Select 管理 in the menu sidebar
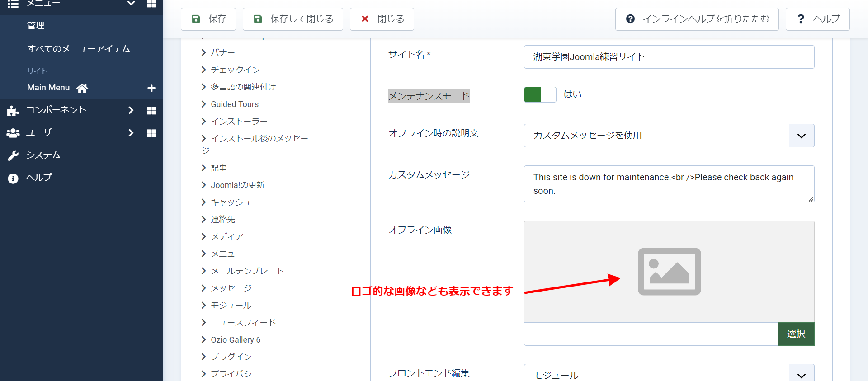868x381 pixels. tap(36, 26)
